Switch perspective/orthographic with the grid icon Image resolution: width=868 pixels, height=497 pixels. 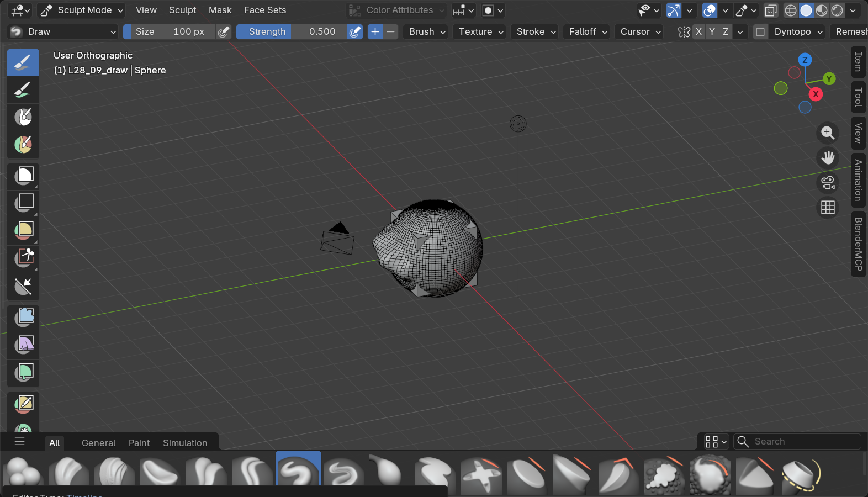coord(828,208)
